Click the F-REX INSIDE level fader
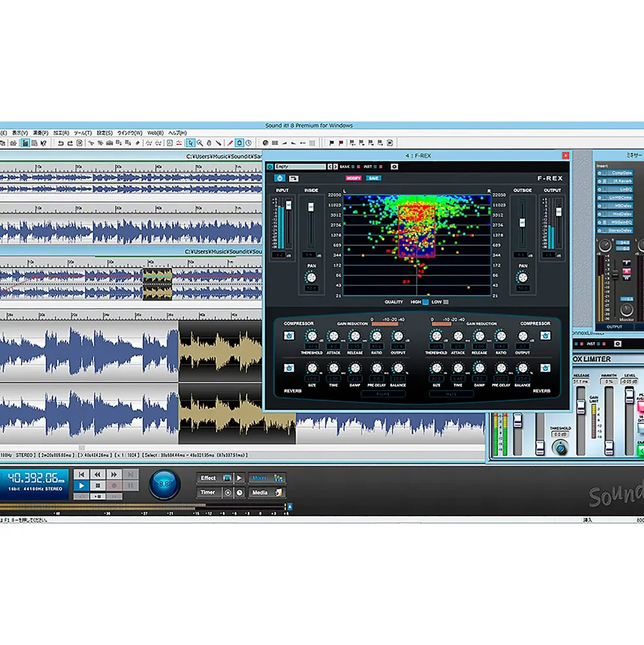 [x=311, y=207]
